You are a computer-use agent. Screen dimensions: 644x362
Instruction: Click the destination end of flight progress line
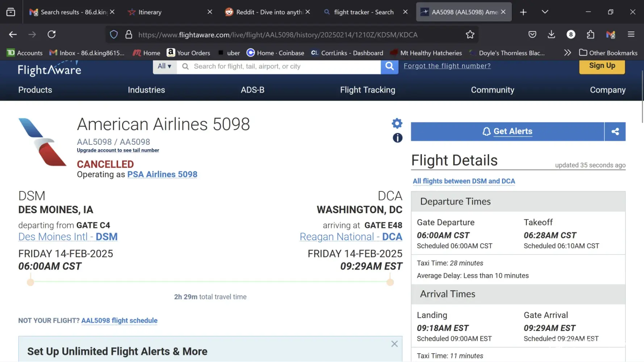click(390, 282)
